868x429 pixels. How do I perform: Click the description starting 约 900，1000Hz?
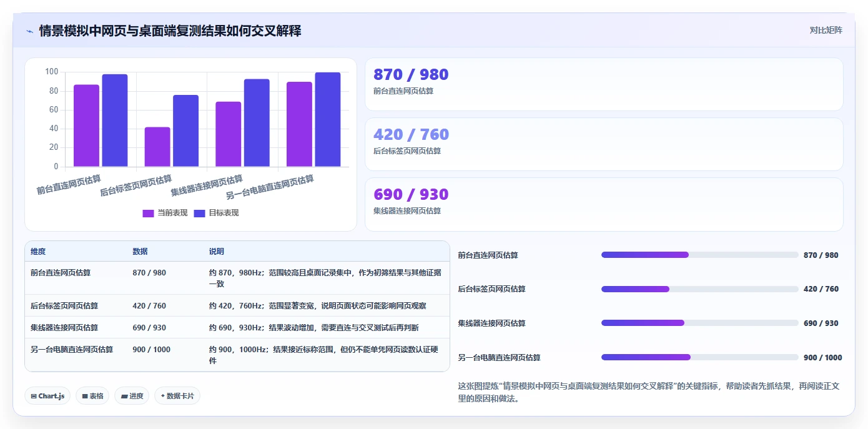323,355
